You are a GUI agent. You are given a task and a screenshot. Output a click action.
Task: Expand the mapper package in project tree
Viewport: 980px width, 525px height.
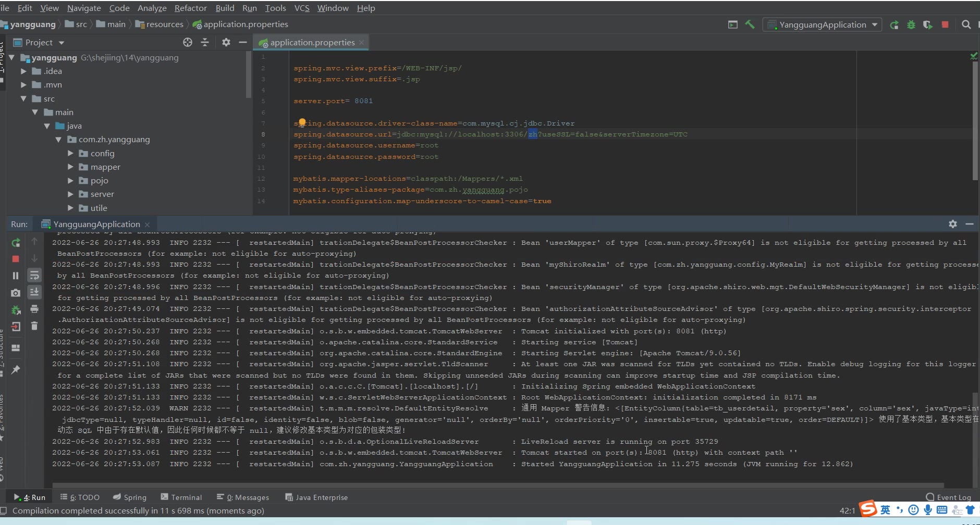tap(70, 167)
